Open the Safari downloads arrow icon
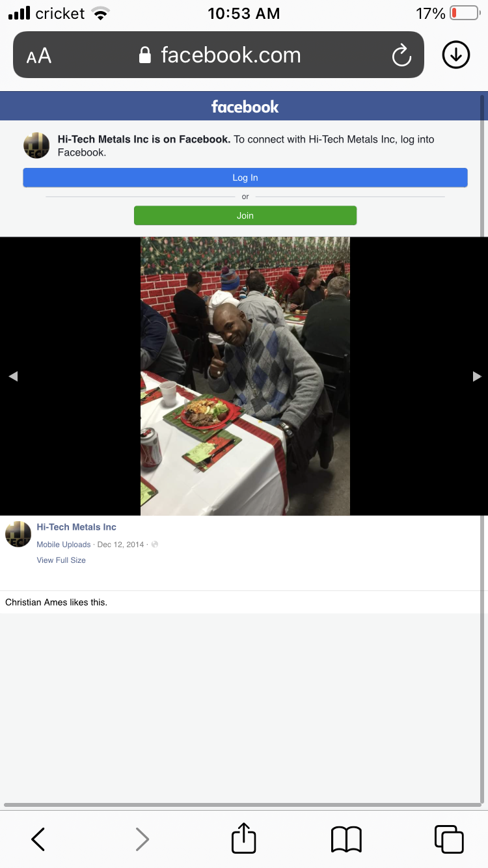Image resolution: width=488 pixels, height=868 pixels. click(x=456, y=55)
